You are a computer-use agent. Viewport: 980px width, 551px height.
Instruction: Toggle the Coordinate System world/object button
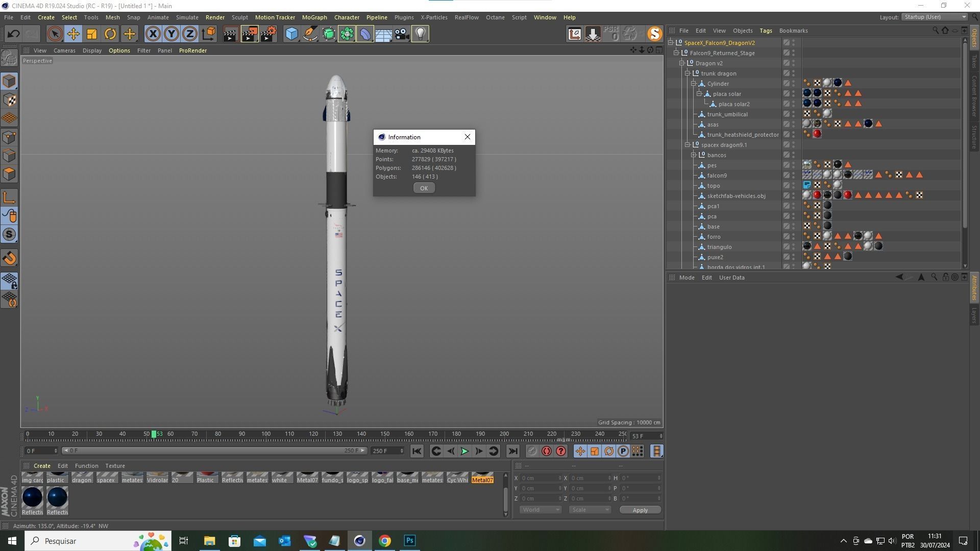(x=208, y=34)
